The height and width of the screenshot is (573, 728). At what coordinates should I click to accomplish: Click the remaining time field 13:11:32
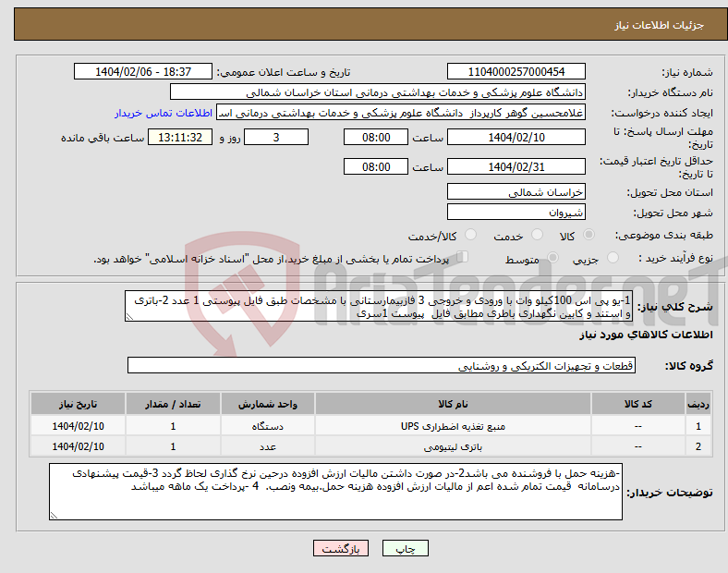pyautogui.click(x=180, y=137)
